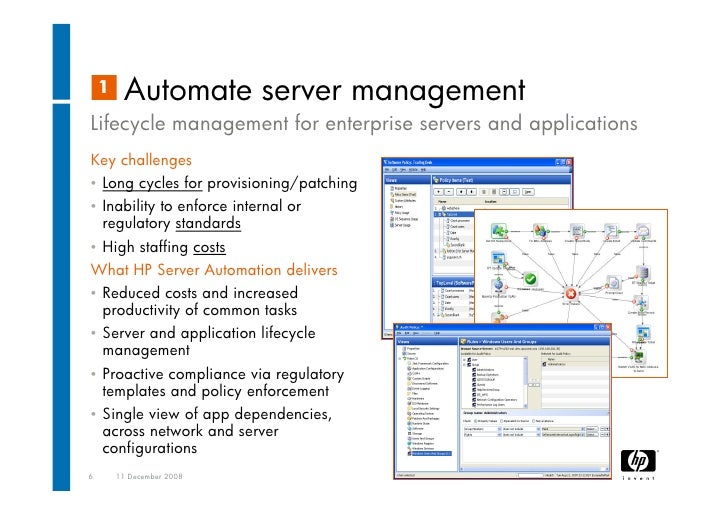Click the red X error node in workflow

[x=571, y=293]
